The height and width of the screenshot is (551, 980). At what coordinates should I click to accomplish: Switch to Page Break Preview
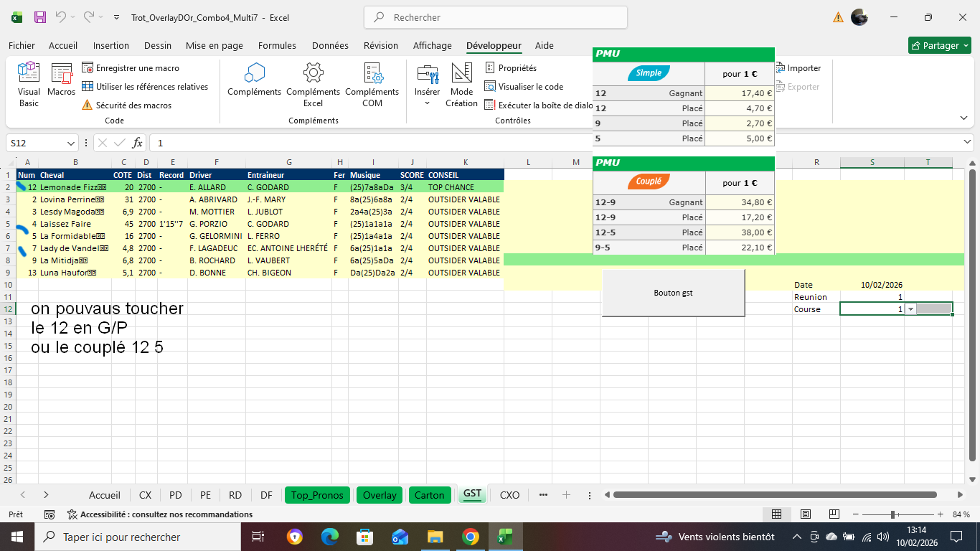pos(834,514)
